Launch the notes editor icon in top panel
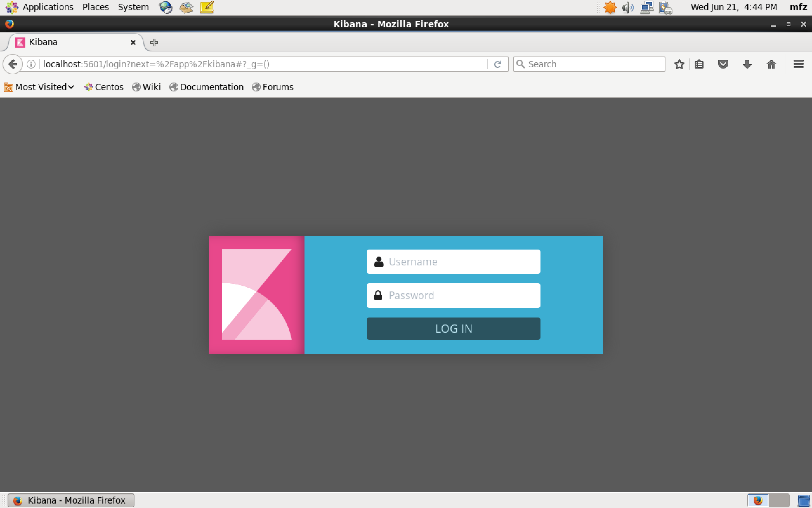812x508 pixels. tap(207, 7)
